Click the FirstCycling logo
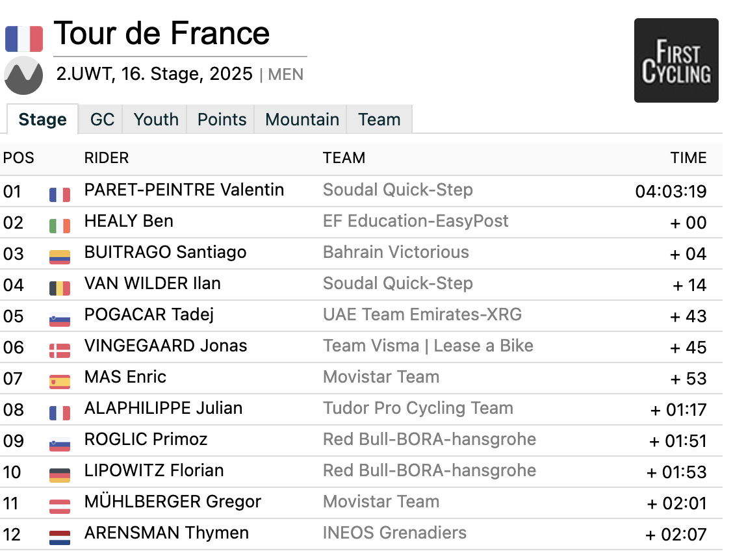 coord(676,60)
